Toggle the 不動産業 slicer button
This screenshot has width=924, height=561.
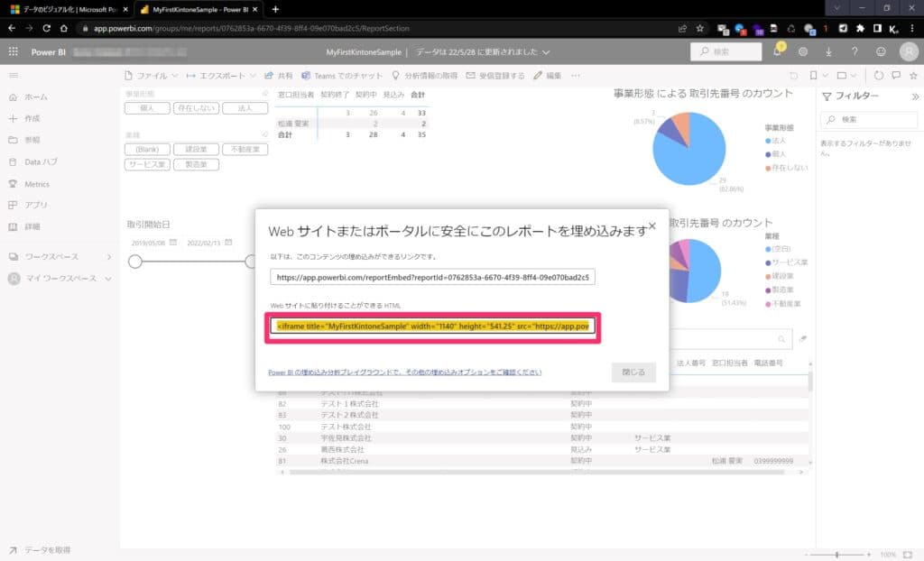point(245,150)
